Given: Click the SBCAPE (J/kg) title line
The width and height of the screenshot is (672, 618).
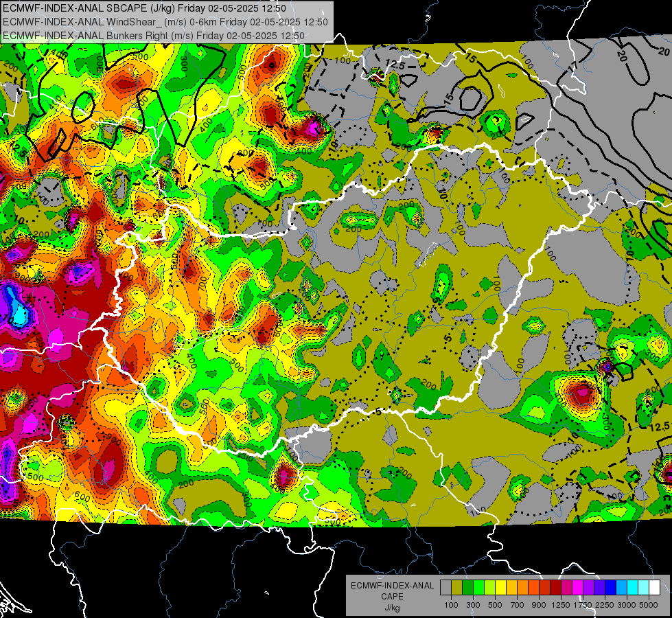Looking at the screenshot, I should click(144, 8).
